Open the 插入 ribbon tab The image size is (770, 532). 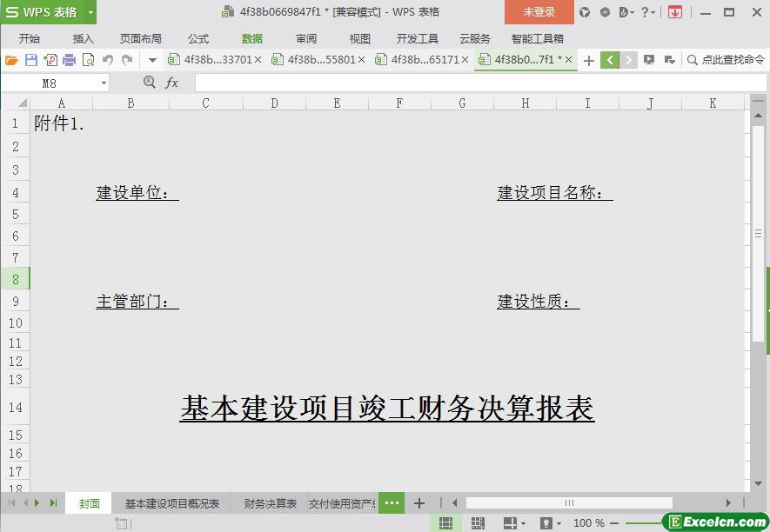click(x=83, y=38)
